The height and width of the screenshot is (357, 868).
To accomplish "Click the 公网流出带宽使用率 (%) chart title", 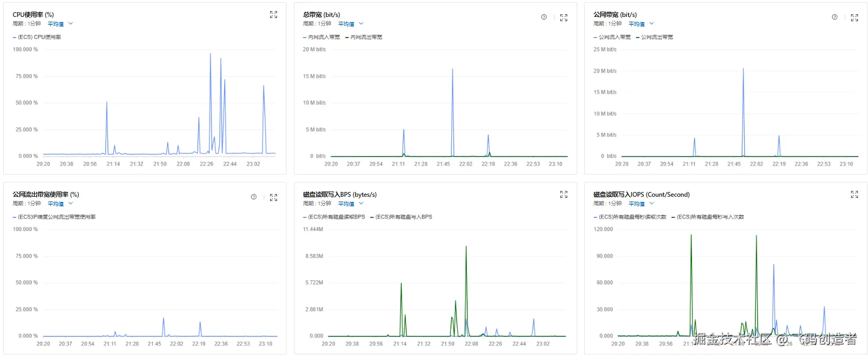I will tap(46, 195).
